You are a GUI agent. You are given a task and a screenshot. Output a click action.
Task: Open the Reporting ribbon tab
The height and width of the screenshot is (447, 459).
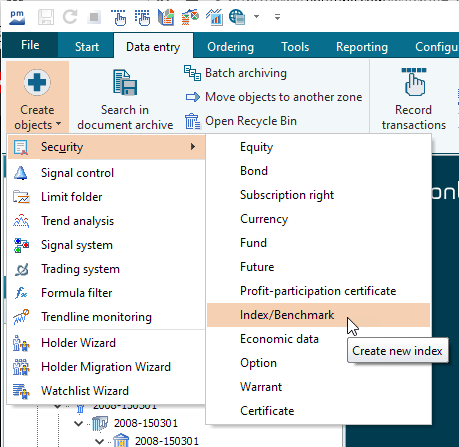click(x=362, y=47)
